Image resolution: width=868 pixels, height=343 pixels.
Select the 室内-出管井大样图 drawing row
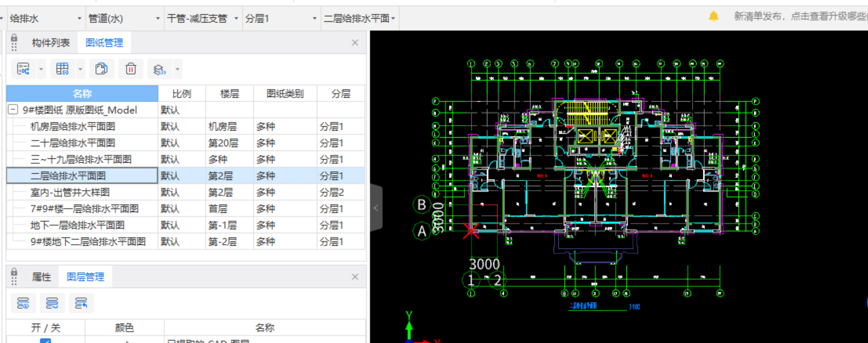tap(186, 192)
